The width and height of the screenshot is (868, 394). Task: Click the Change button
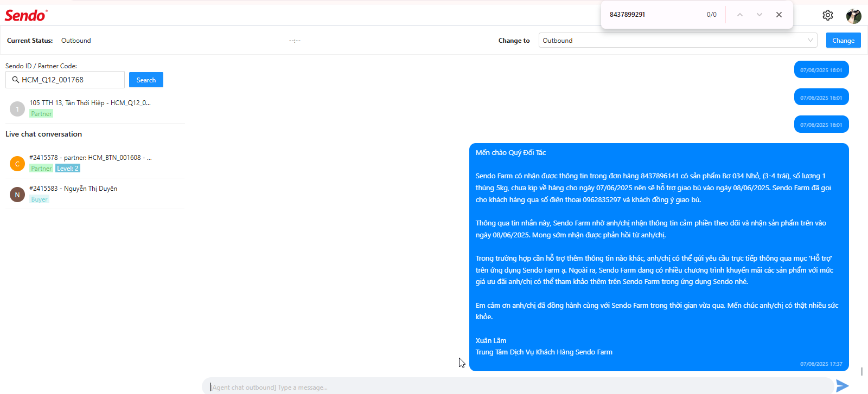843,40
